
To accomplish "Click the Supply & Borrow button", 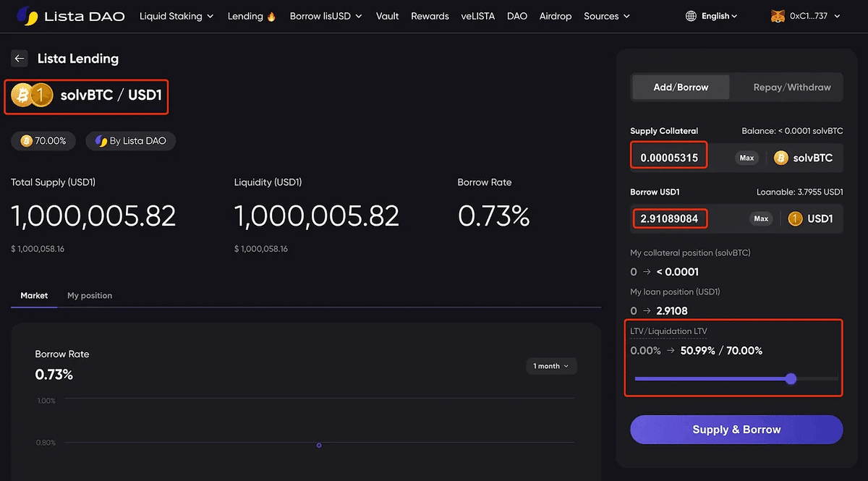I will click(x=736, y=430).
